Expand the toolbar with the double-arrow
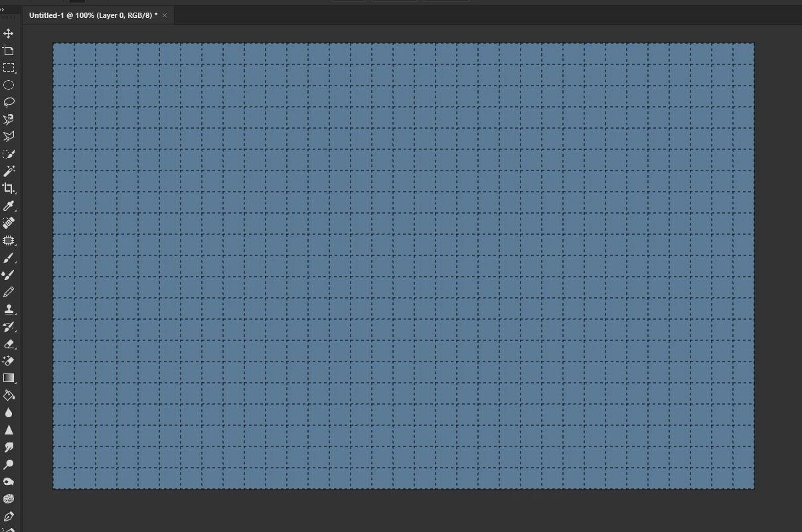Screen dimensions: 802x532 (x=3, y=9)
